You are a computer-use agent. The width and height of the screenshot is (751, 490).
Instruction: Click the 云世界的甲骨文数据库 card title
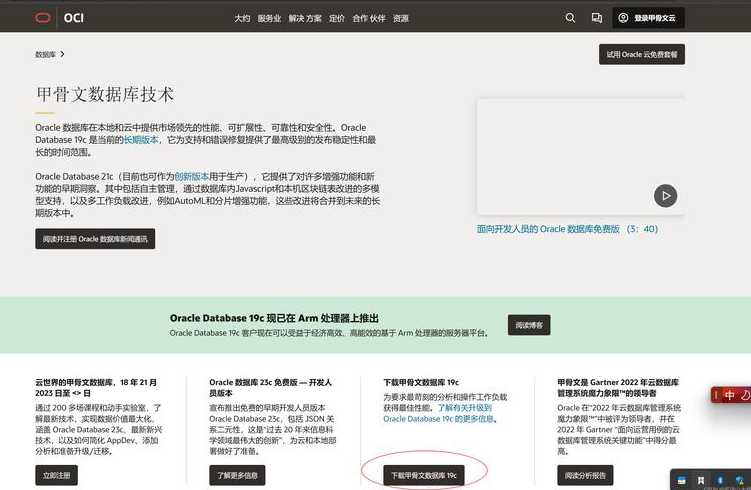click(x=96, y=387)
